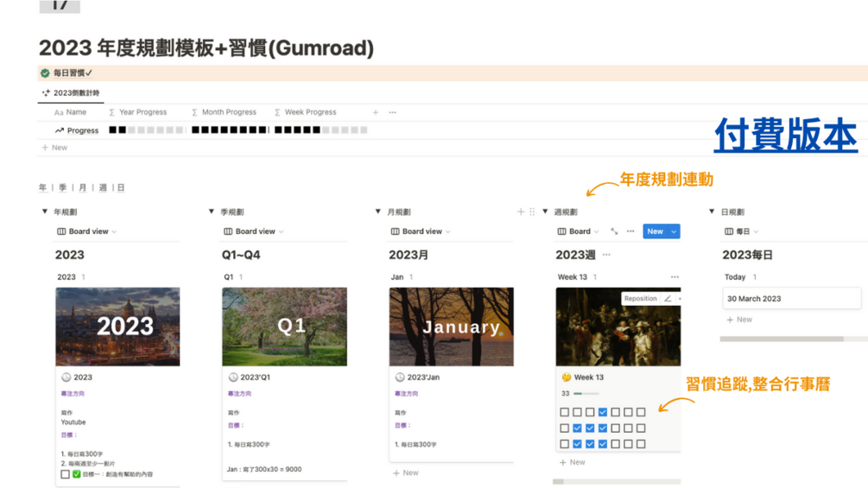
Task: Click the green verified badge beside 每日習慣
Action: tap(45, 73)
